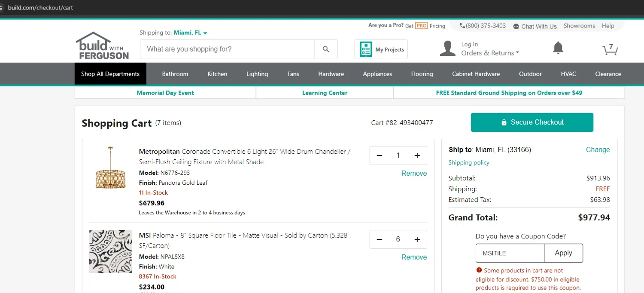
Task: Click Log In
Action: 469,44
